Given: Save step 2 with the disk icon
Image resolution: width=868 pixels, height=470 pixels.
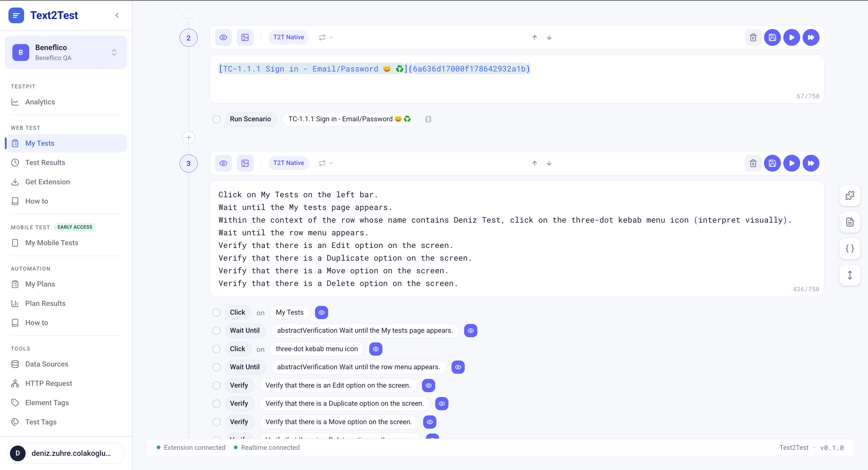Looking at the screenshot, I should click(772, 37).
